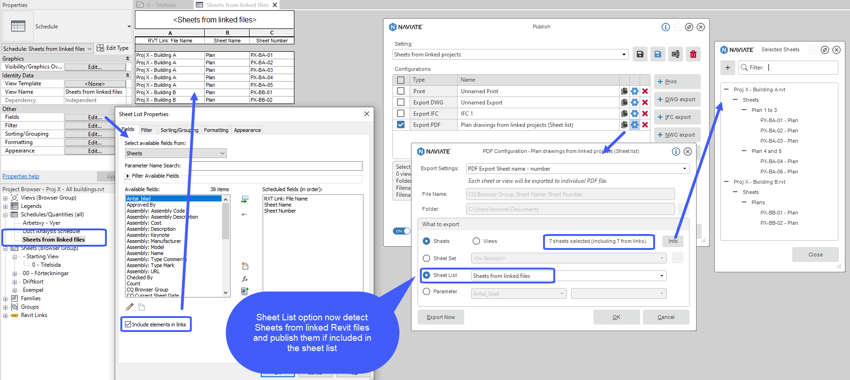The width and height of the screenshot is (850, 380).
Task: Click the PDF Configuration info icon
Action: tap(676, 152)
